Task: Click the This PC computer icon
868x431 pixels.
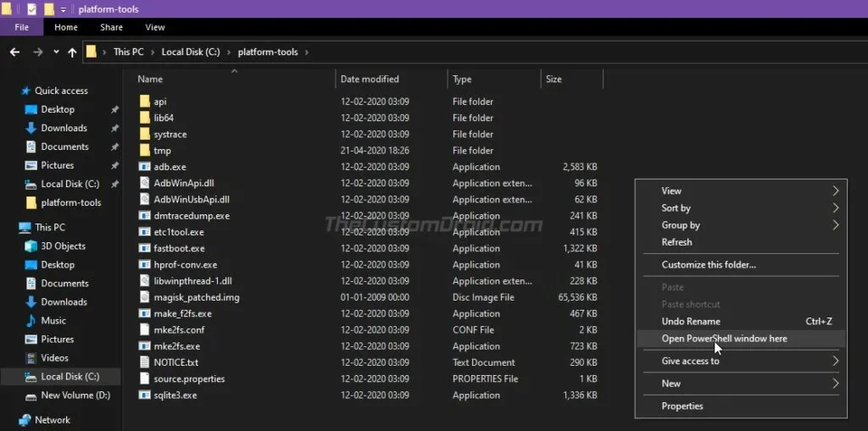Action: tap(25, 228)
